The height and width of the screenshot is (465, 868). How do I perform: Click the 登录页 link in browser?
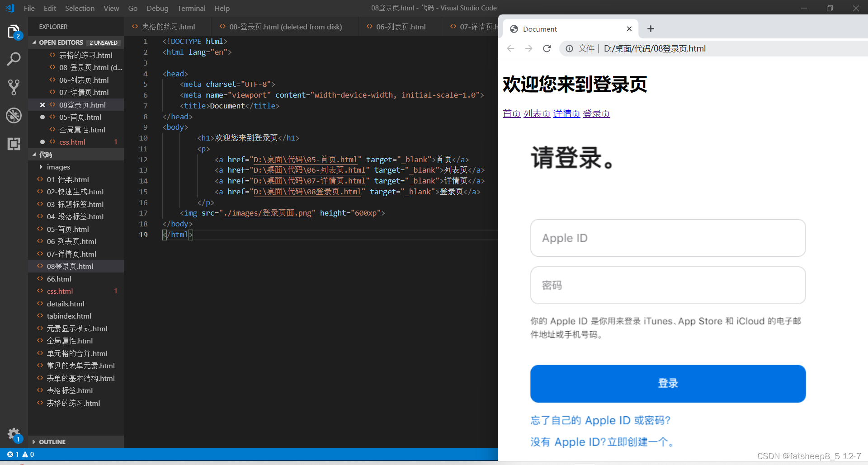click(596, 113)
